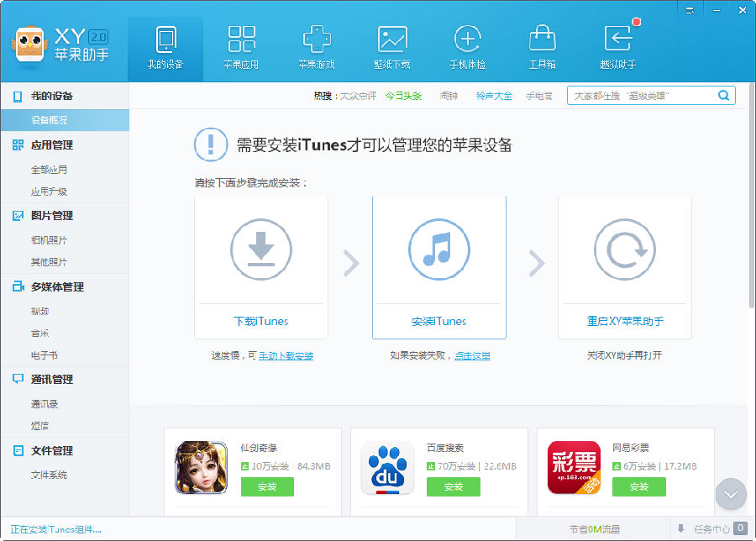
Task: Install the 网易彩票 app
Action: [x=639, y=487]
